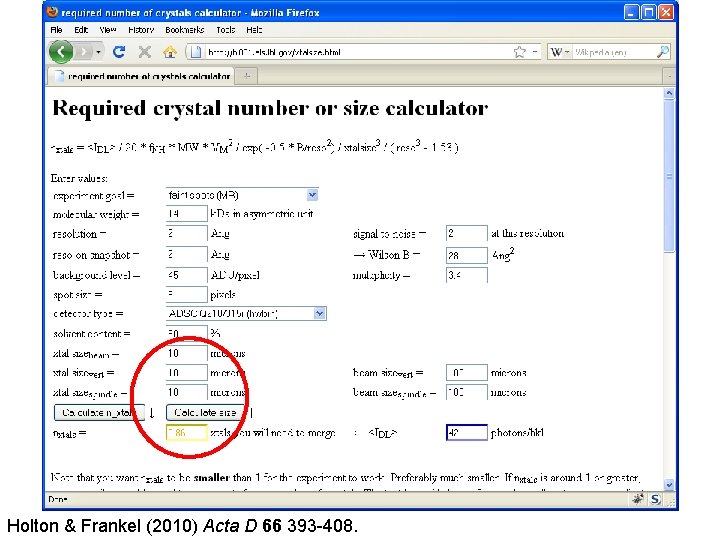This screenshot has height=540, width=720.
Task: Click the Firefox logo in title bar
Action: pos(52,12)
